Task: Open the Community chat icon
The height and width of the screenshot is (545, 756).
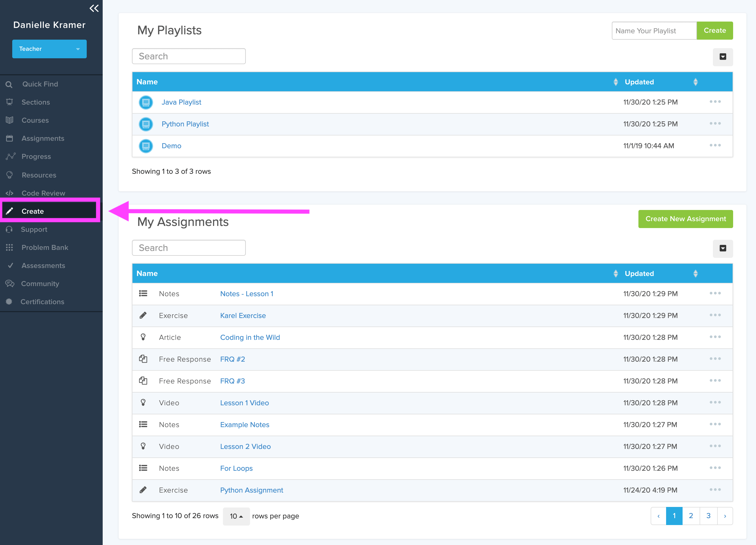Action: pos(9,283)
